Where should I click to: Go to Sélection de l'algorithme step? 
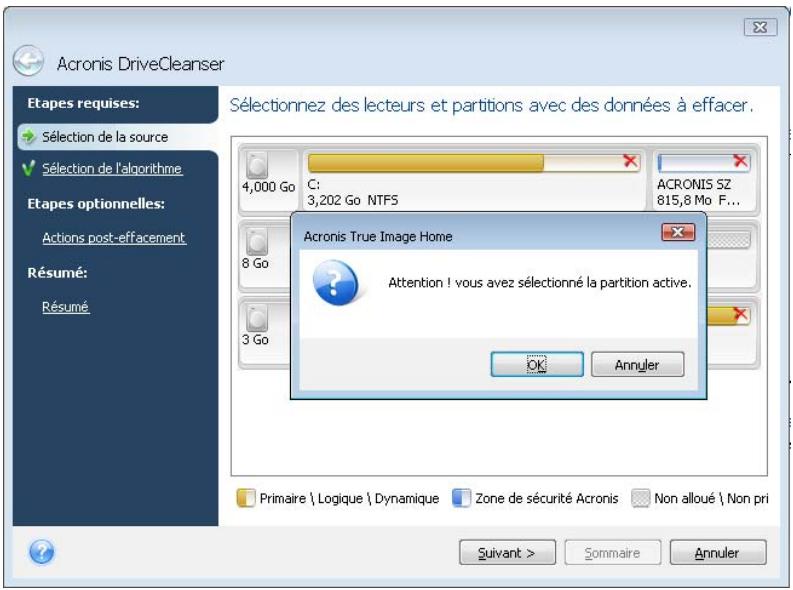coord(112,168)
